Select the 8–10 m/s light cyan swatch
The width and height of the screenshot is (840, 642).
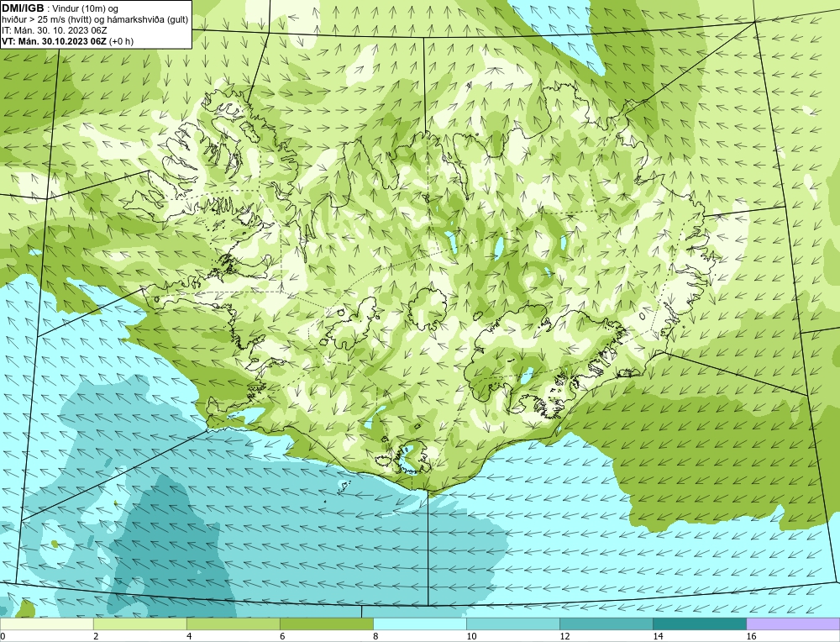(419, 624)
